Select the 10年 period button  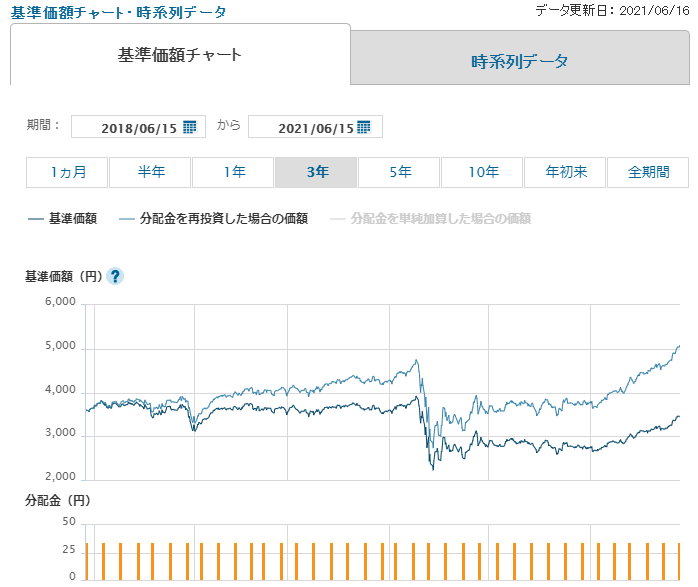coord(482,172)
